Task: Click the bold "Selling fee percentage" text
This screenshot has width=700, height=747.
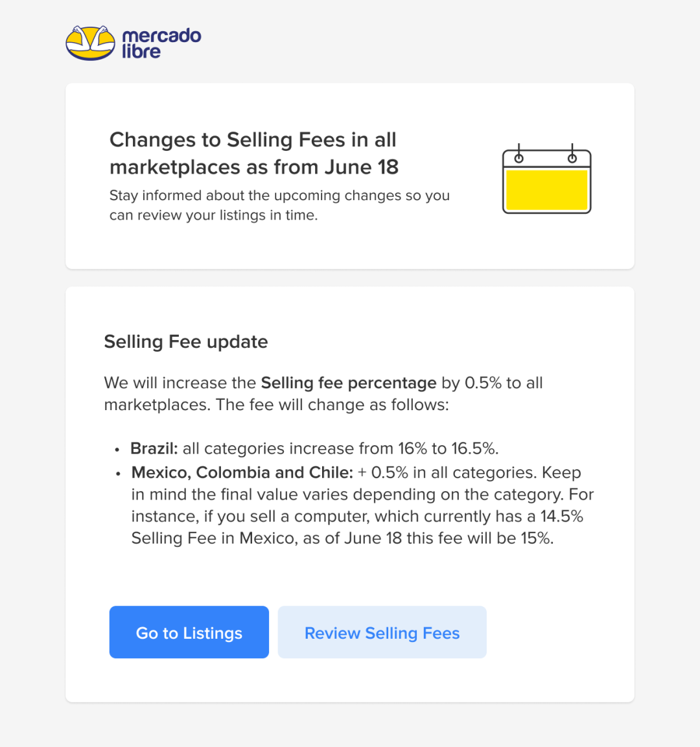Action: pos(349,383)
